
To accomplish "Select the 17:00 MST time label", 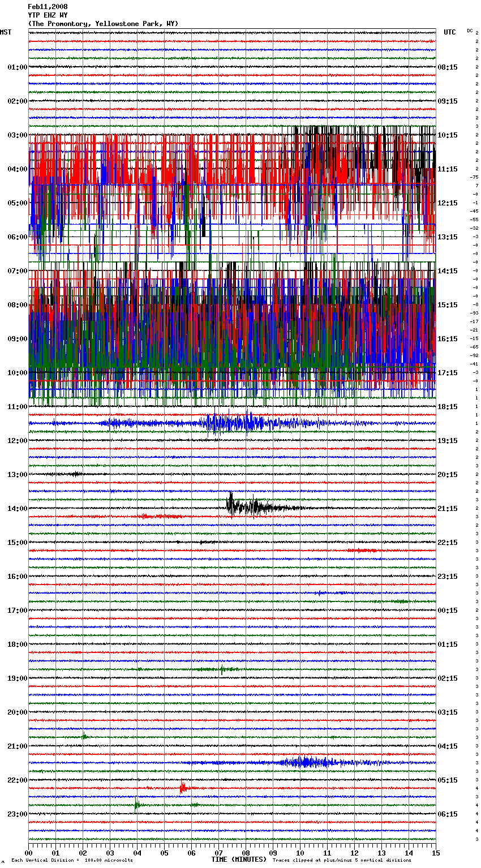I will pos(18,611).
